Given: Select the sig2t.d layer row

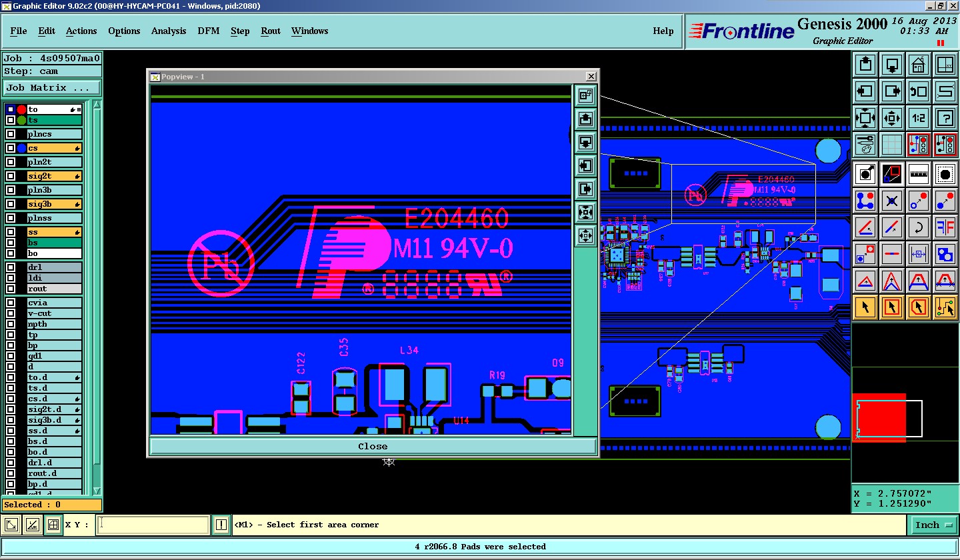Looking at the screenshot, I should pos(55,409).
